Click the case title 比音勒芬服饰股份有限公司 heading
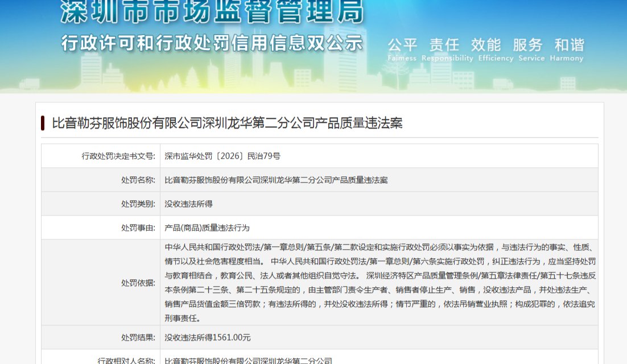627x364 pixels. point(227,123)
